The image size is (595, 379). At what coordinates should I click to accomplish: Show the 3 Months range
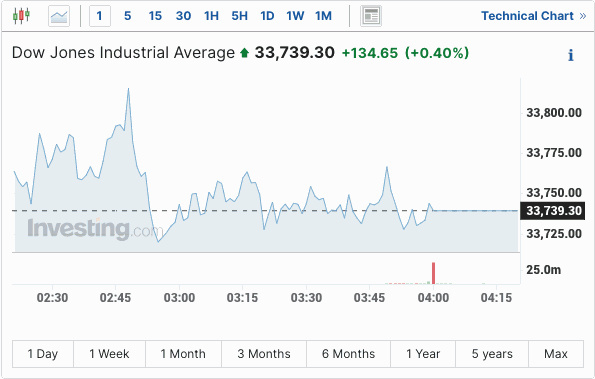[264, 354]
